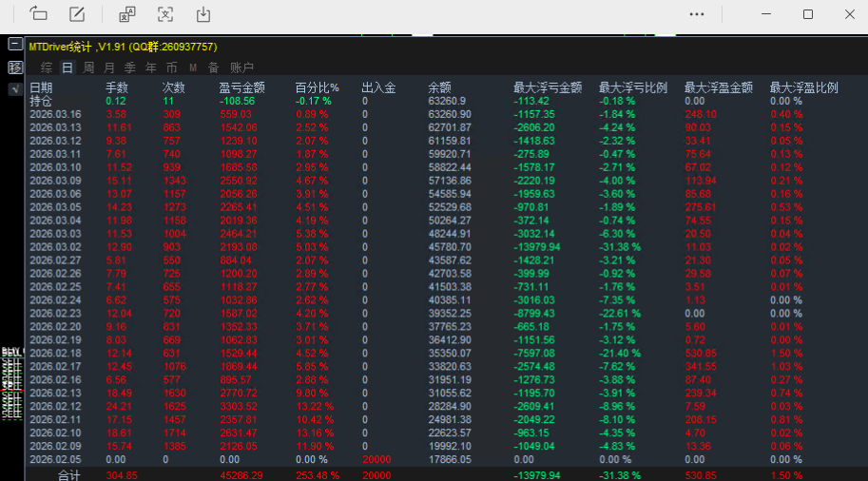Click the 持仓 row label
The height and width of the screenshot is (481, 868).
click(x=41, y=101)
